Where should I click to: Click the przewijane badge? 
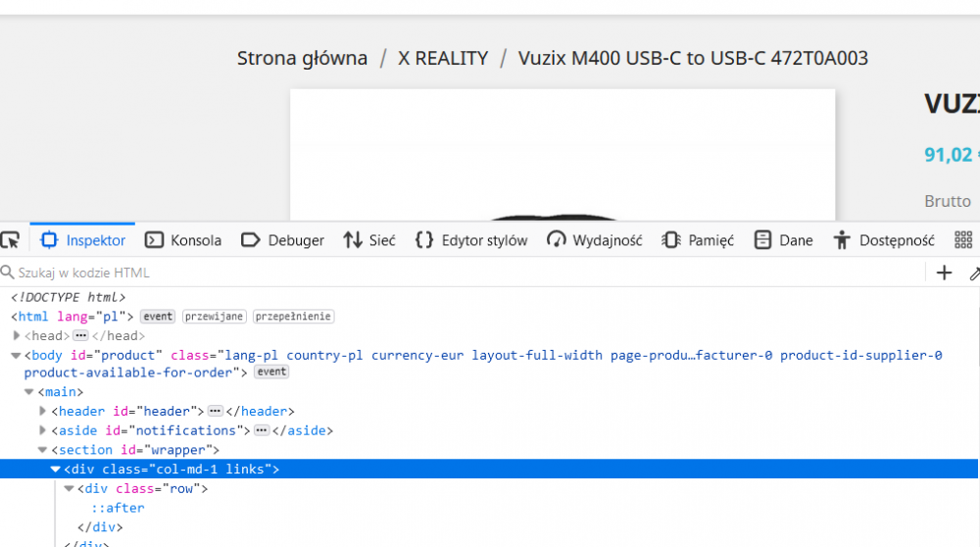[215, 317]
